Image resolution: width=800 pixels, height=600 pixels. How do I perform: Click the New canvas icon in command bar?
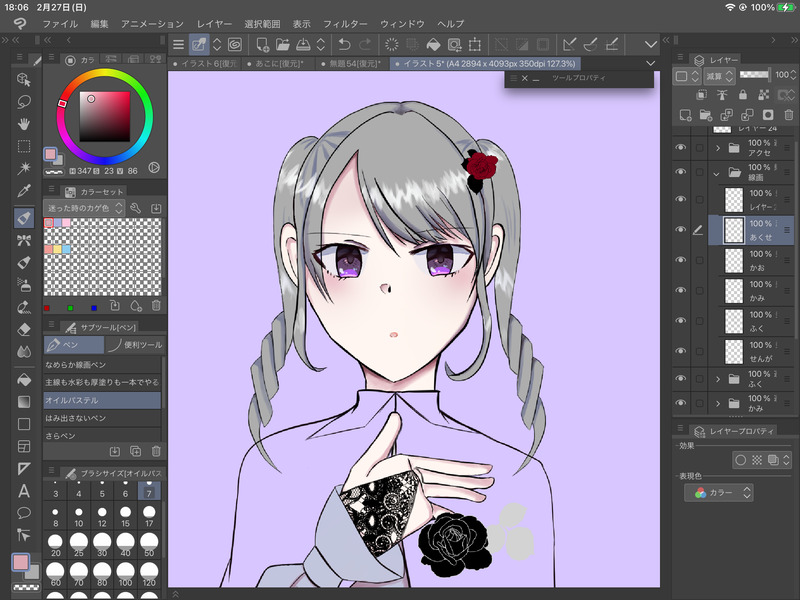point(262,45)
